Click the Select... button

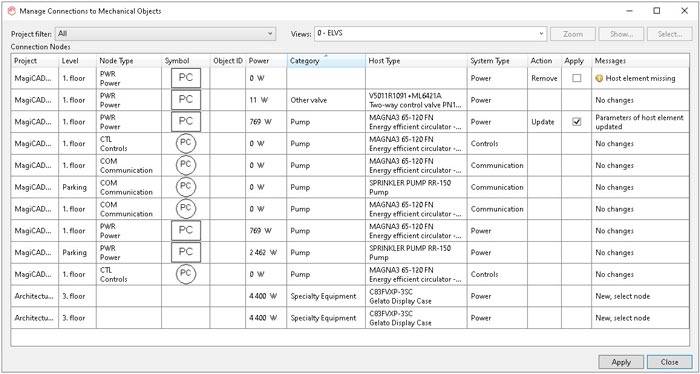pyautogui.click(x=669, y=34)
